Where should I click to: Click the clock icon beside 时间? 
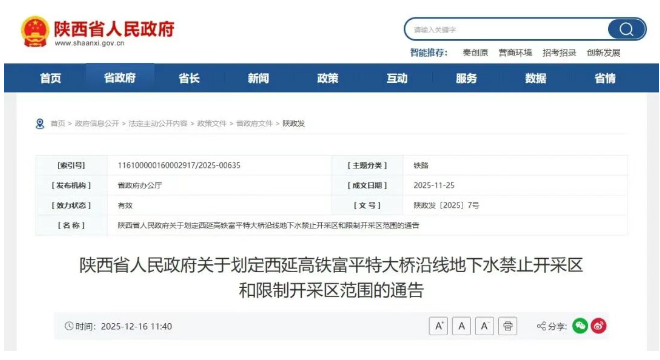(x=69, y=326)
